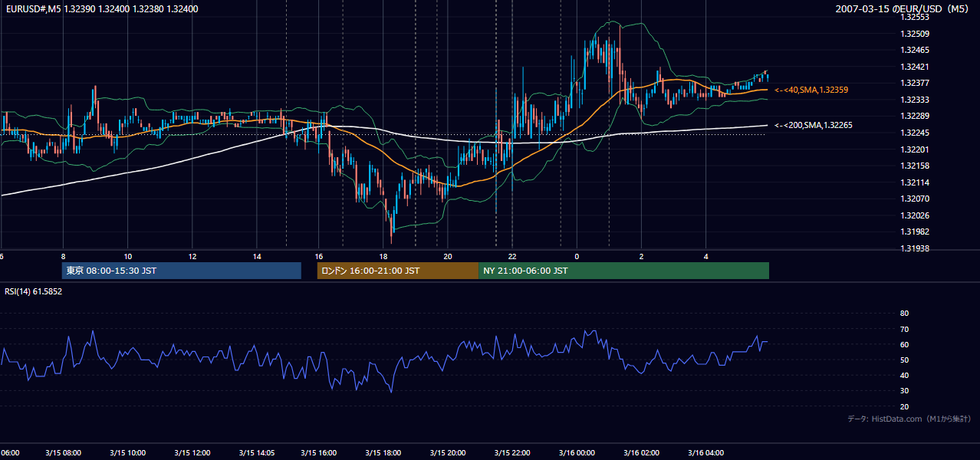980x460 pixels.
Task: Click the London session bar ロンドン 16:00-21:00 JST
Action: point(398,271)
